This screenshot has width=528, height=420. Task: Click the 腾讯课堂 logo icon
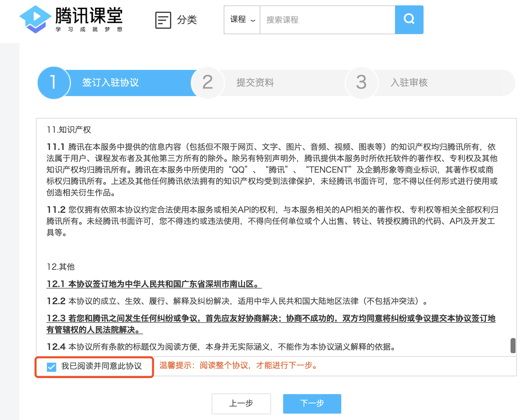tap(35, 19)
